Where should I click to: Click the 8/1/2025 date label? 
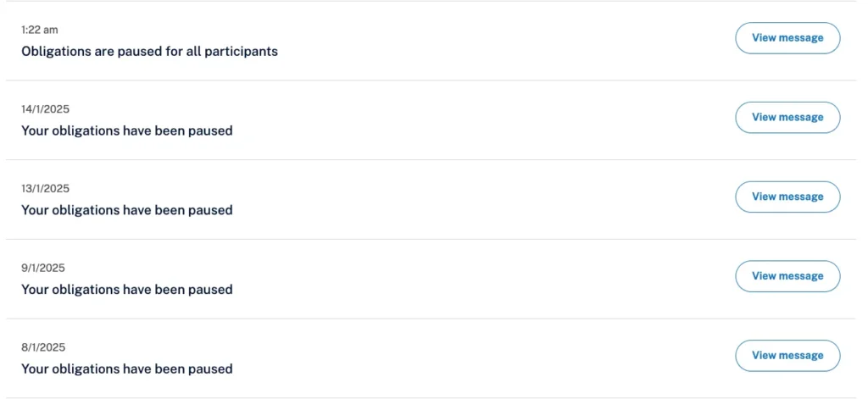point(42,347)
